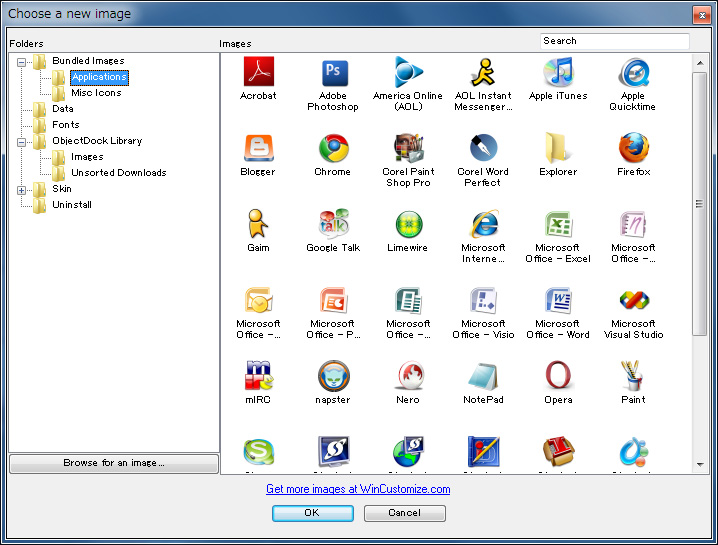This screenshot has height=545, width=718.
Task: Click the images list scroll down arrow
Action: point(700,465)
